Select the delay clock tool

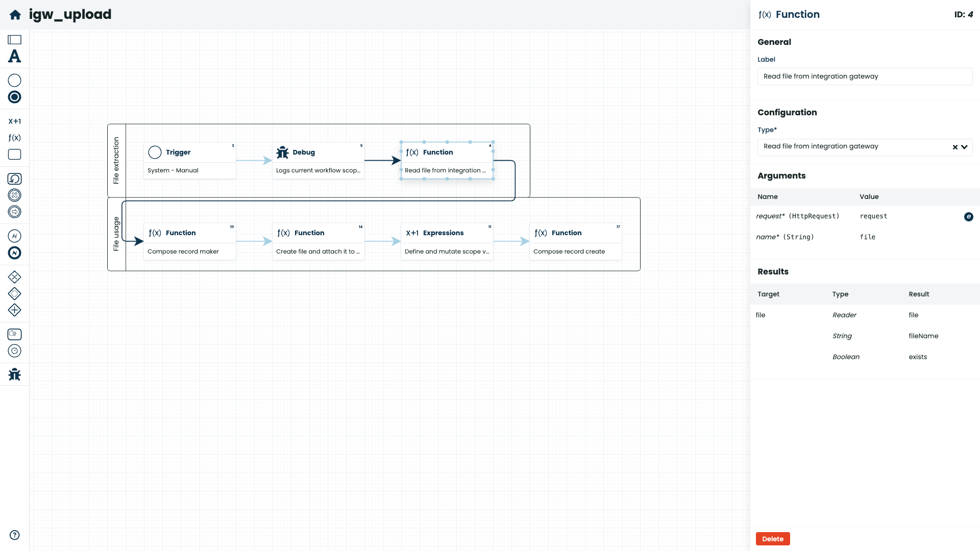point(14,351)
